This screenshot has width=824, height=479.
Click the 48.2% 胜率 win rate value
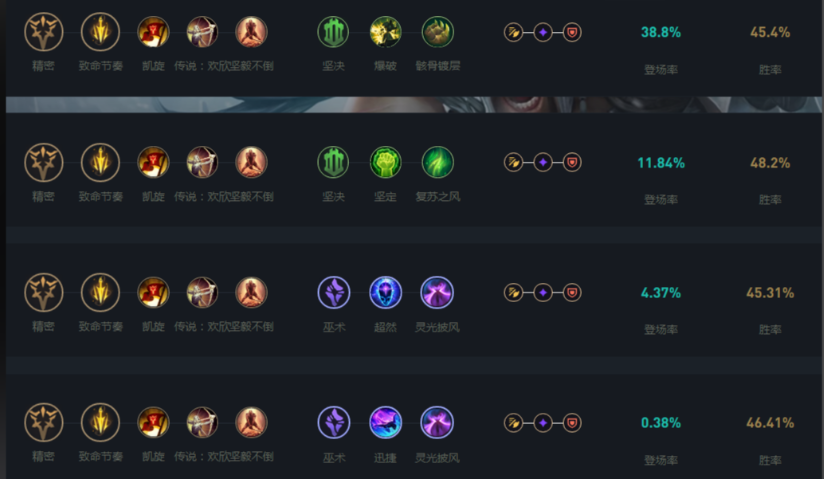(x=770, y=162)
